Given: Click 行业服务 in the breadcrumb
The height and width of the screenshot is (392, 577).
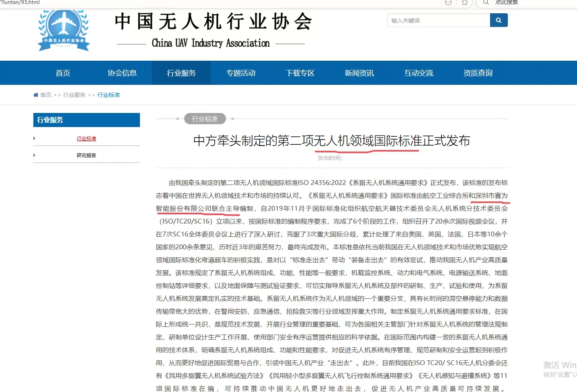Looking at the screenshot, I should [74, 95].
